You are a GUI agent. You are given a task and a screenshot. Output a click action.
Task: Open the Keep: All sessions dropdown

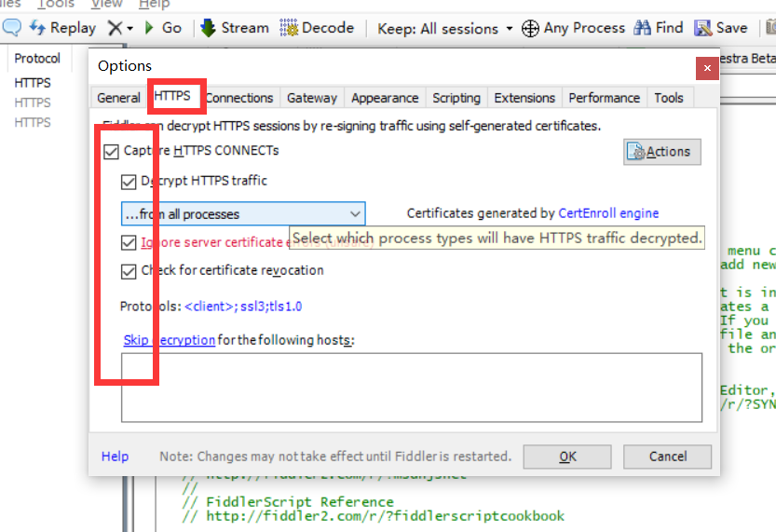click(445, 29)
